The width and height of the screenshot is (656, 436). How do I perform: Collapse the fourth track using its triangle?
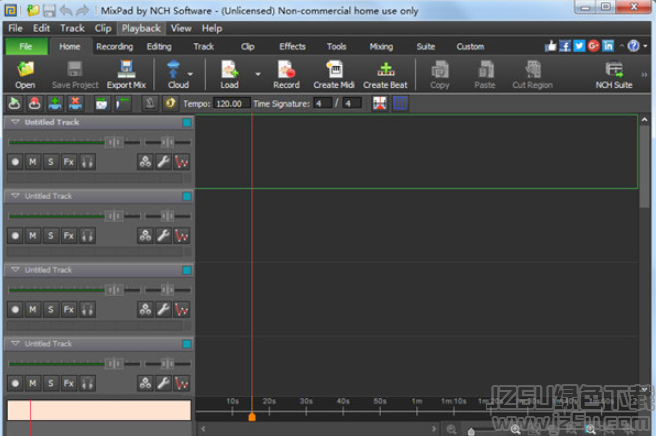15,344
